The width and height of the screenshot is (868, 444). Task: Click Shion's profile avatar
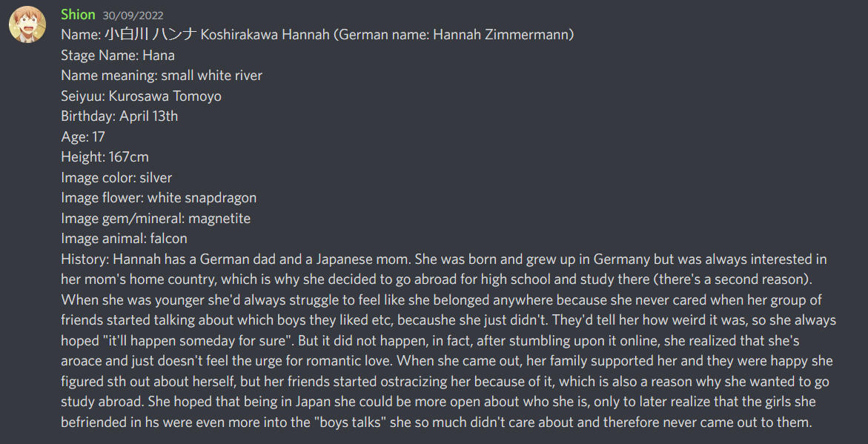pos(27,24)
